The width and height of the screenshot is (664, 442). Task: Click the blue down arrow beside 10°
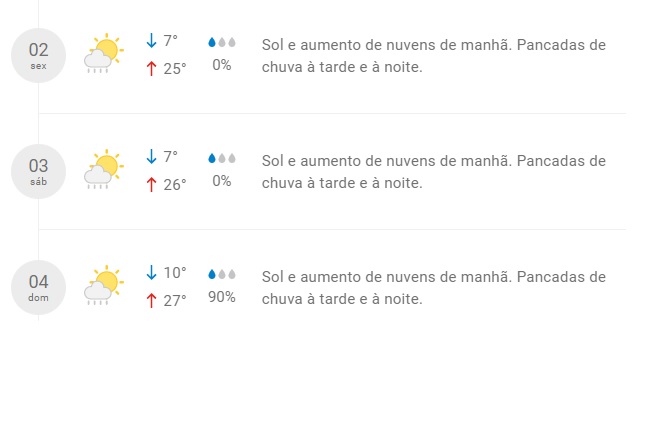tap(152, 272)
